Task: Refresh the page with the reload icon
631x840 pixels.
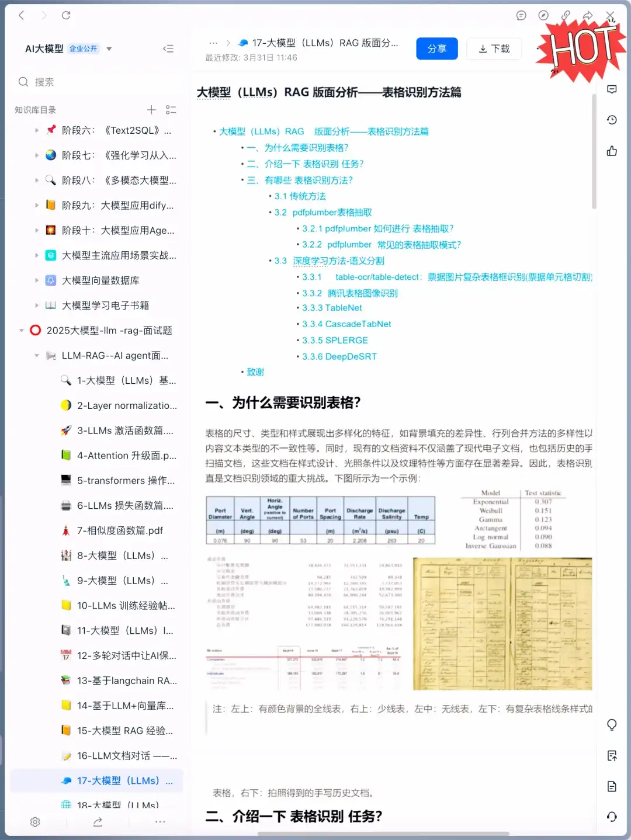Action: 66,16
